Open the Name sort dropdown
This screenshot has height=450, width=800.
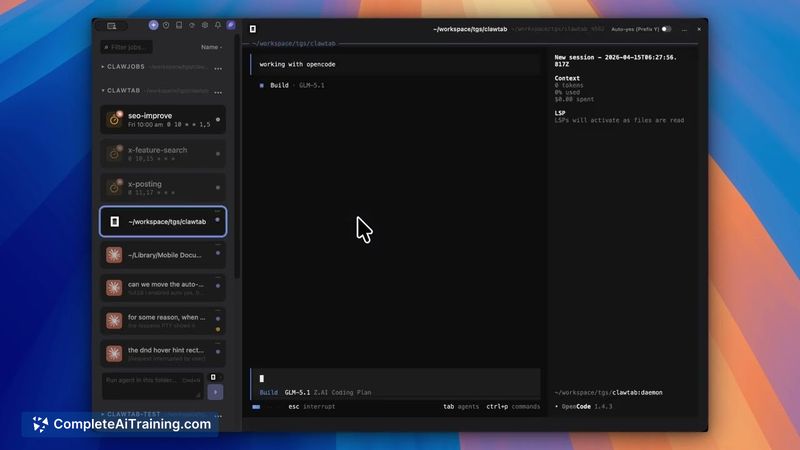[211, 47]
